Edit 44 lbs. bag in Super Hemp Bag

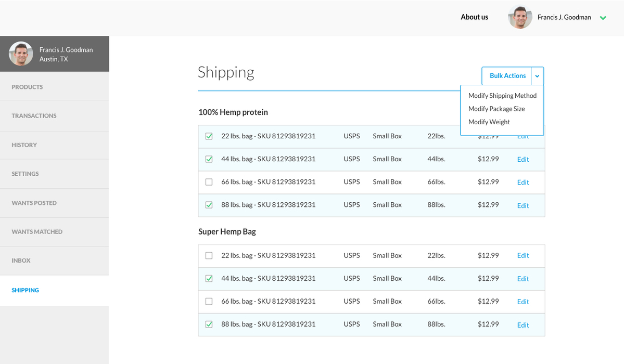pyautogui.click(x=523, y=279)
